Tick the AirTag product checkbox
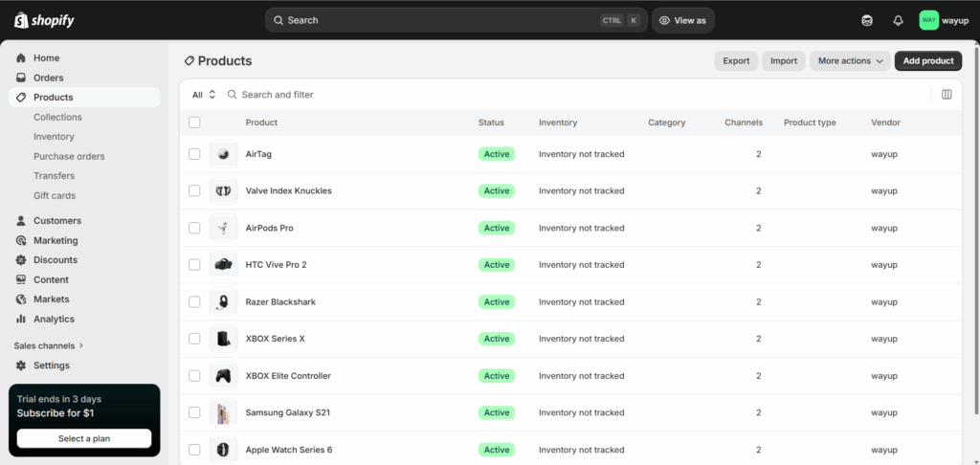 tap(194, 154)
